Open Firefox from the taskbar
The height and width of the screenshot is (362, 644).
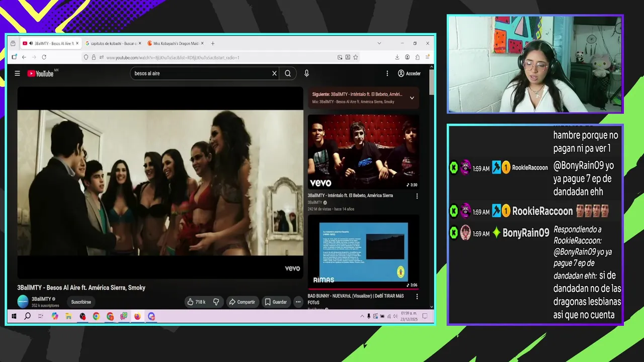pos(137,316)
